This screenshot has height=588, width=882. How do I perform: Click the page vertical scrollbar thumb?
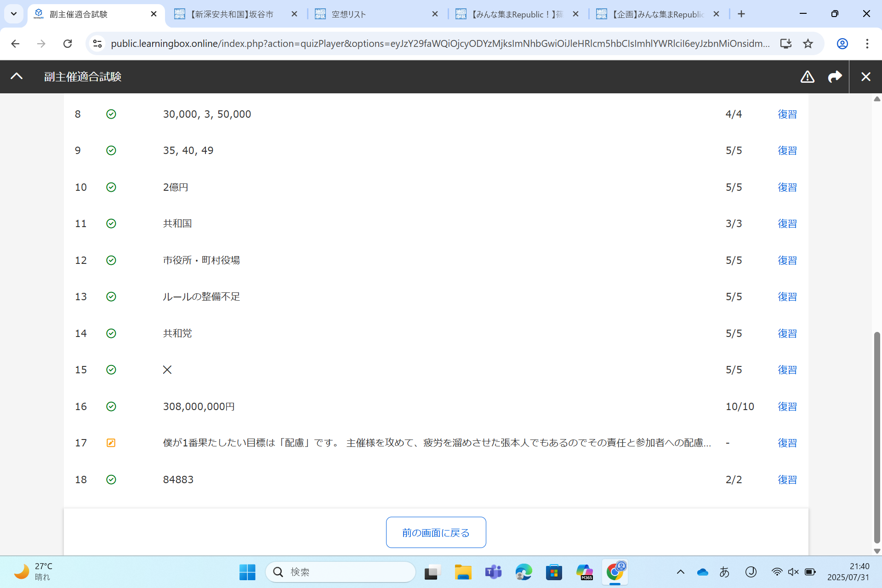(877, 437)
